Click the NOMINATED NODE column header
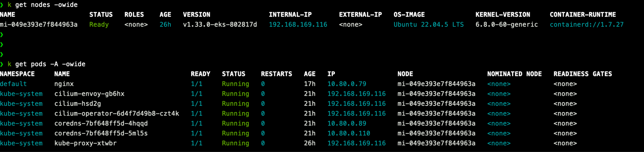This screenshot has height=152, width=644. (514, 74)
